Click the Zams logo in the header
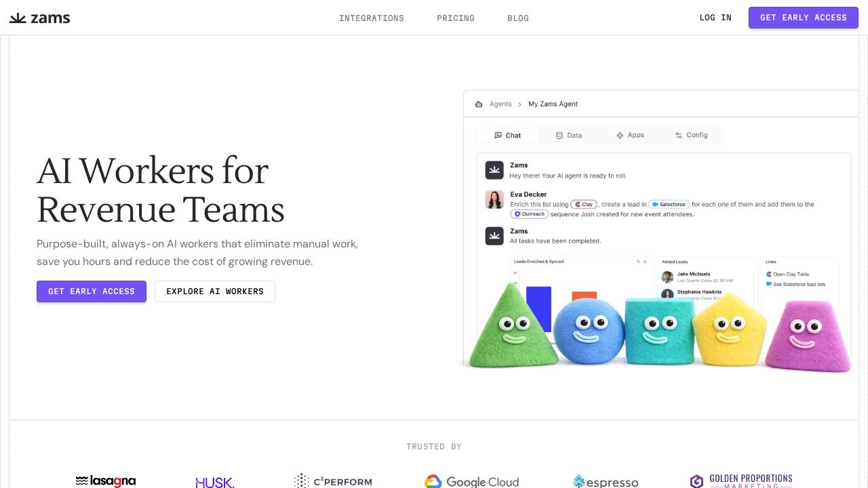 pos(40,18)
